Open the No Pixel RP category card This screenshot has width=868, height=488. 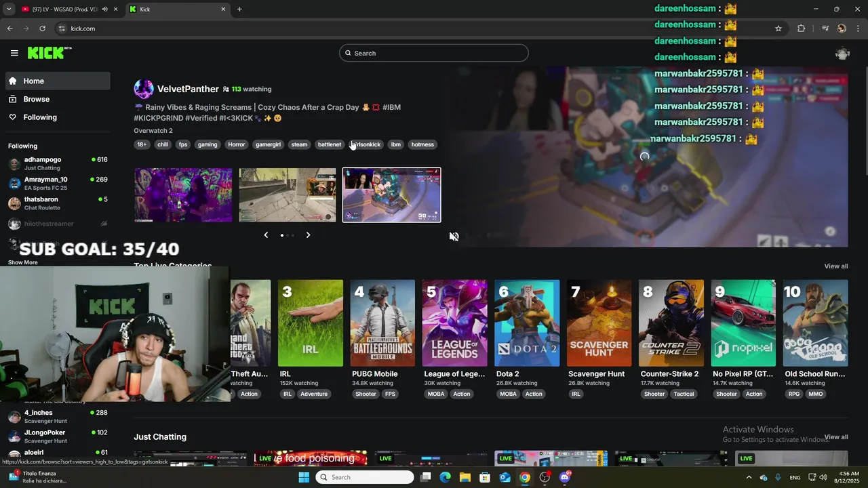[x=743, y=323]
